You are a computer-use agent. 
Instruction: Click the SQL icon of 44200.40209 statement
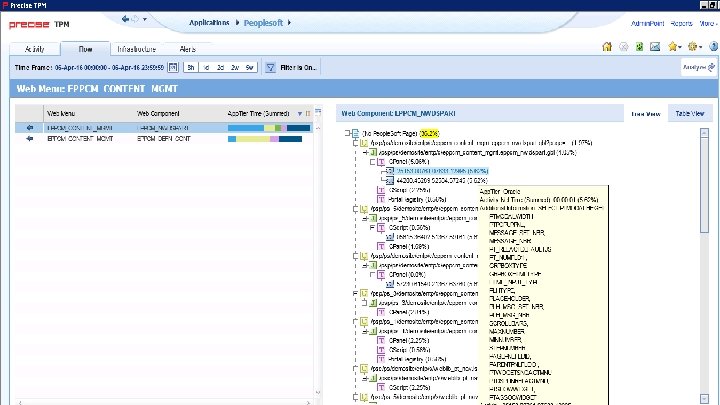point(390,180)
